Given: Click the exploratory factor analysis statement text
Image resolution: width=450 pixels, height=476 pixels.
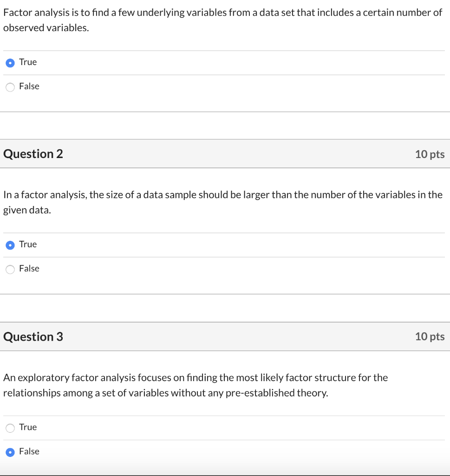Looking at the screenshot, I should [x=196, y=385].
